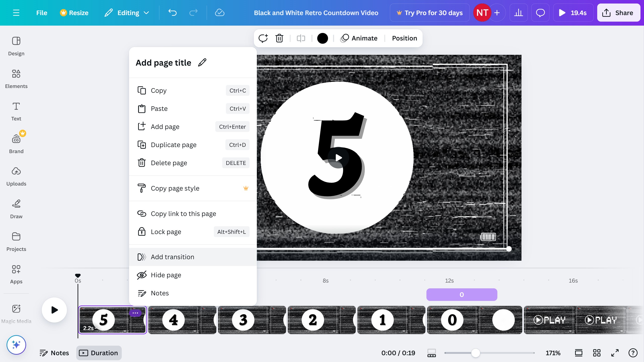Open the black color swatch
Image resolution: width=644 pixels, height=362 pixels.
point(323,38)
